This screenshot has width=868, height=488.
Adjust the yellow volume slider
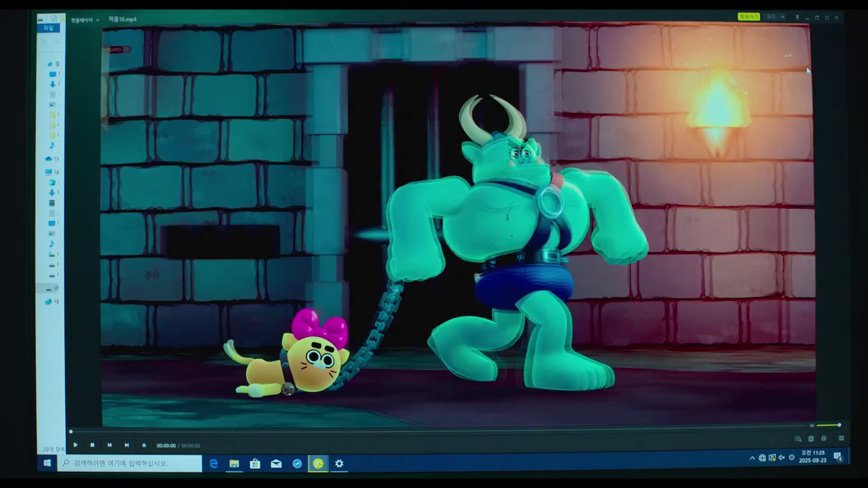click(829, 426)
